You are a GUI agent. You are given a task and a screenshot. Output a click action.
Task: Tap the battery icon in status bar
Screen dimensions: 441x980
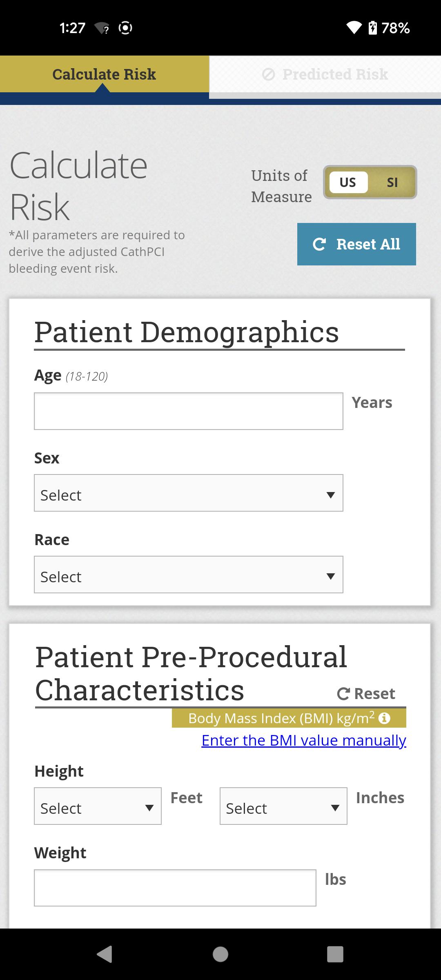click(372, 28)
